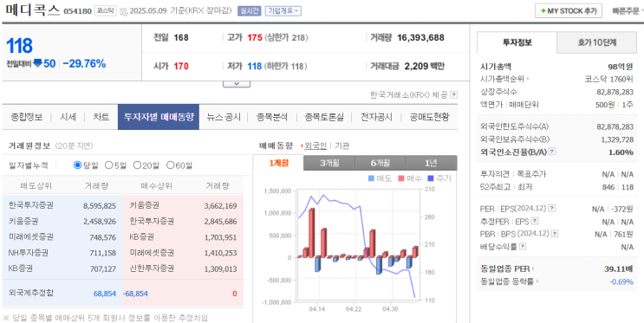
Task: Click the calendar icon before 2025.05.09
Action: 124,12
